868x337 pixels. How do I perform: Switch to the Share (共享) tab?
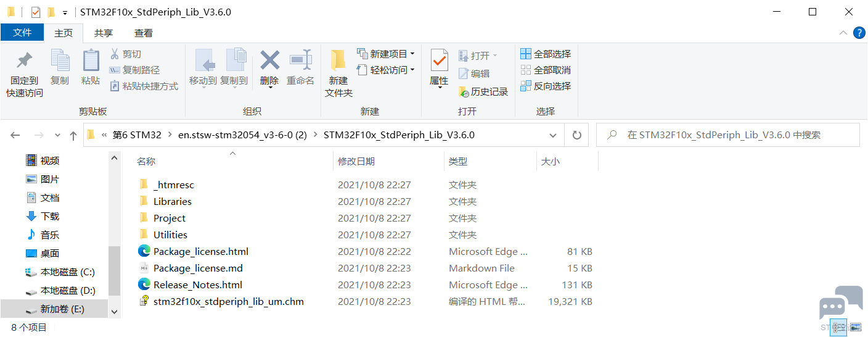point(104,33)
